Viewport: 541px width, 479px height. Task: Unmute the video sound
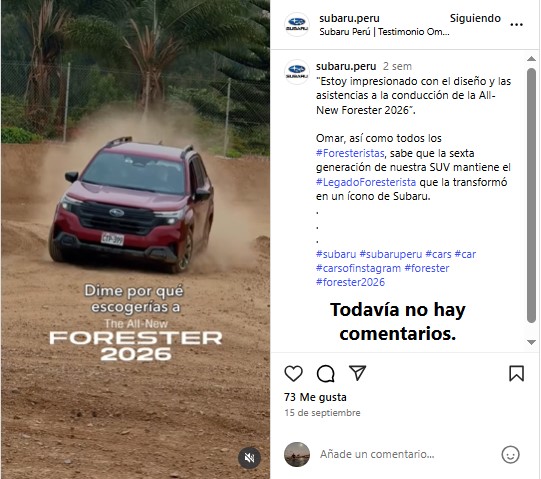[249, 458]
